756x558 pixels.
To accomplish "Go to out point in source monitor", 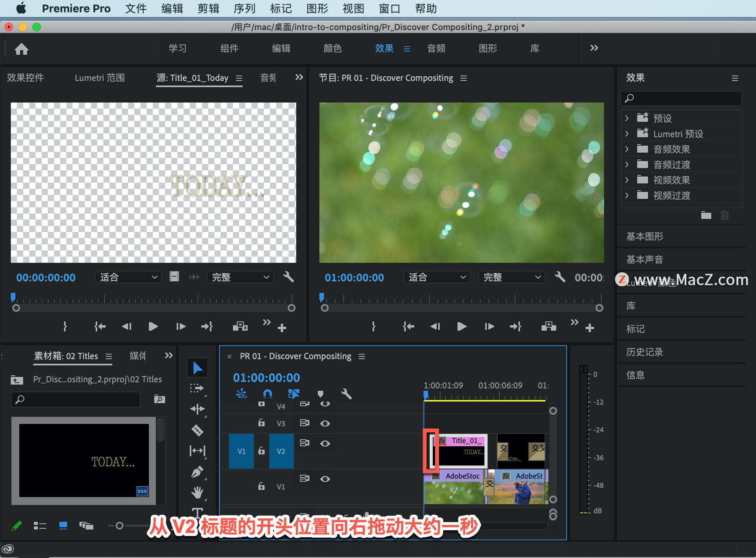I will click(x=207, y=327).
